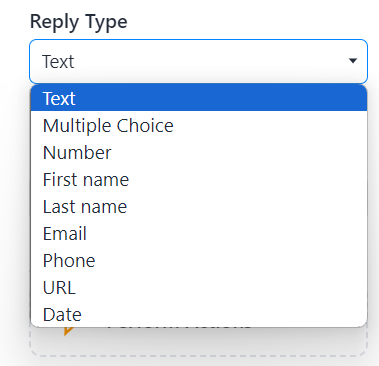This screenshot has height=366, width=379.
Task: Click the orange icon beneath the dropdown list
Action: click(68, 330)
